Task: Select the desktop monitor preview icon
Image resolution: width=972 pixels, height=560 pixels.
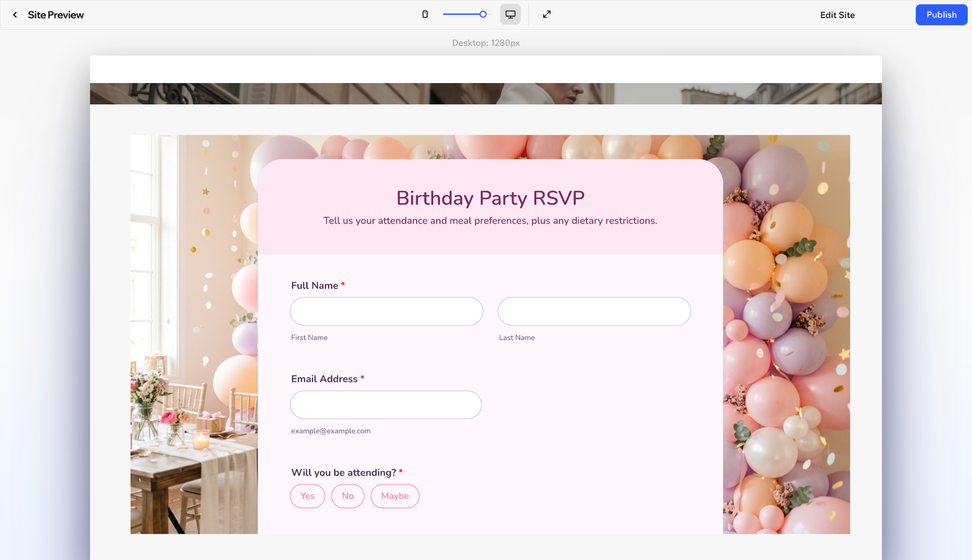Action: pos(510,14)
